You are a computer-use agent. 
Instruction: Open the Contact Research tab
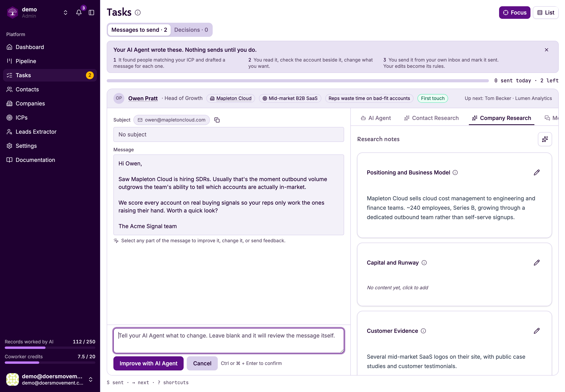coord(431,118)
